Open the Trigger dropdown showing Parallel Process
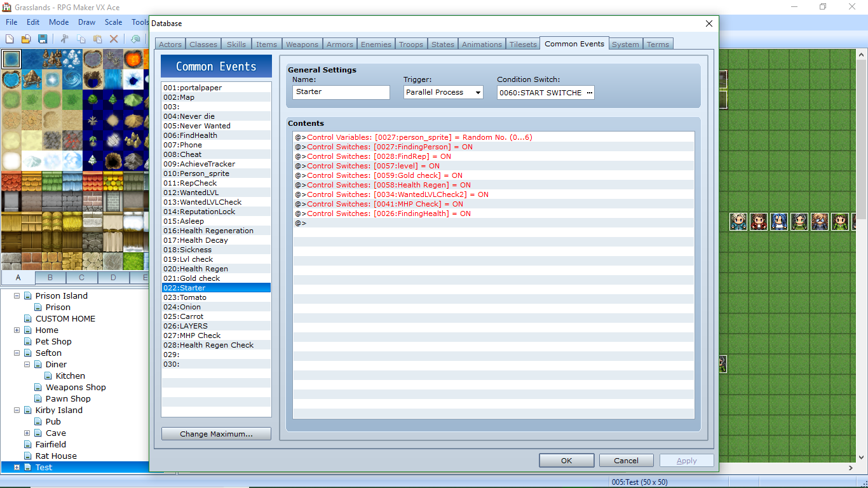Screen dimensions: 868x488 (x=444, y=92)
